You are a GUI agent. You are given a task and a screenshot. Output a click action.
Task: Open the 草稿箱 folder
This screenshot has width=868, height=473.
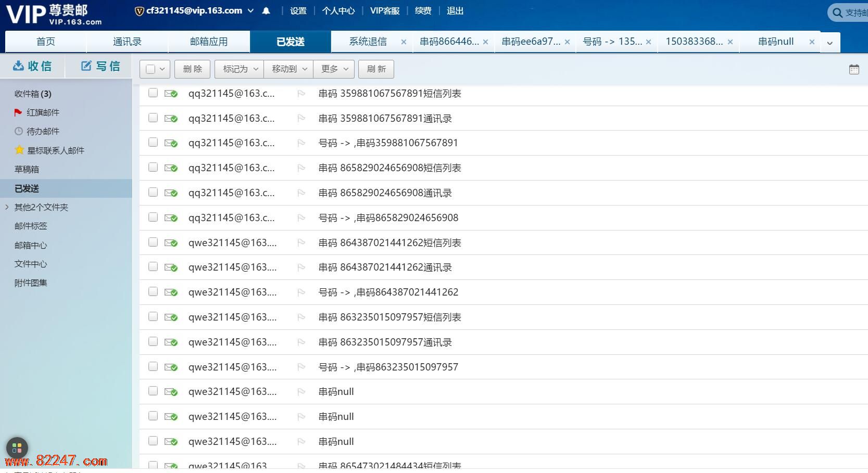tap(27, 169)
